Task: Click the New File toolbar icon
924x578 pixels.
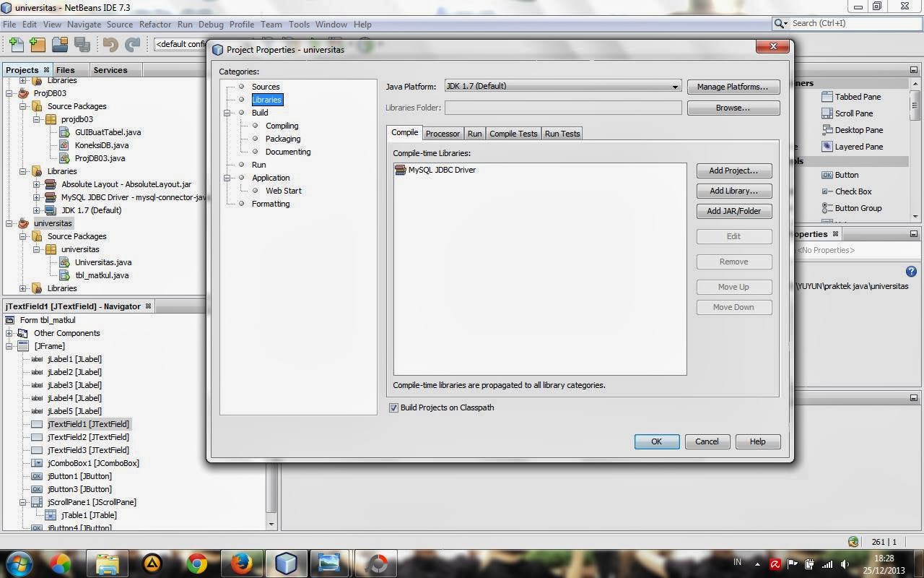Action: click(x=16, y=44)
